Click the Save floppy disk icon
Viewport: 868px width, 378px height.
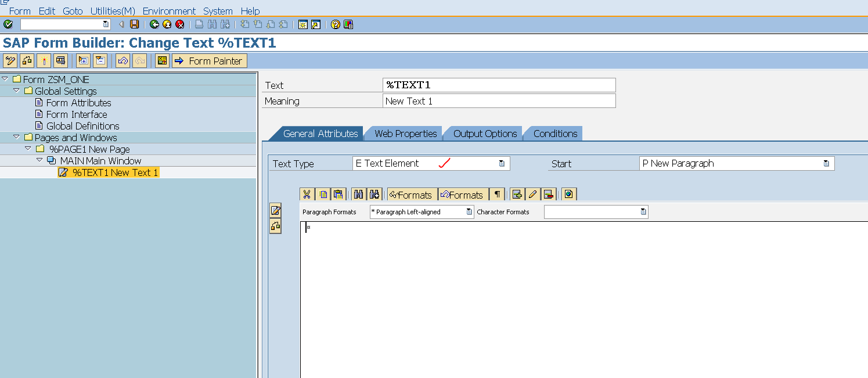[134, 24]
